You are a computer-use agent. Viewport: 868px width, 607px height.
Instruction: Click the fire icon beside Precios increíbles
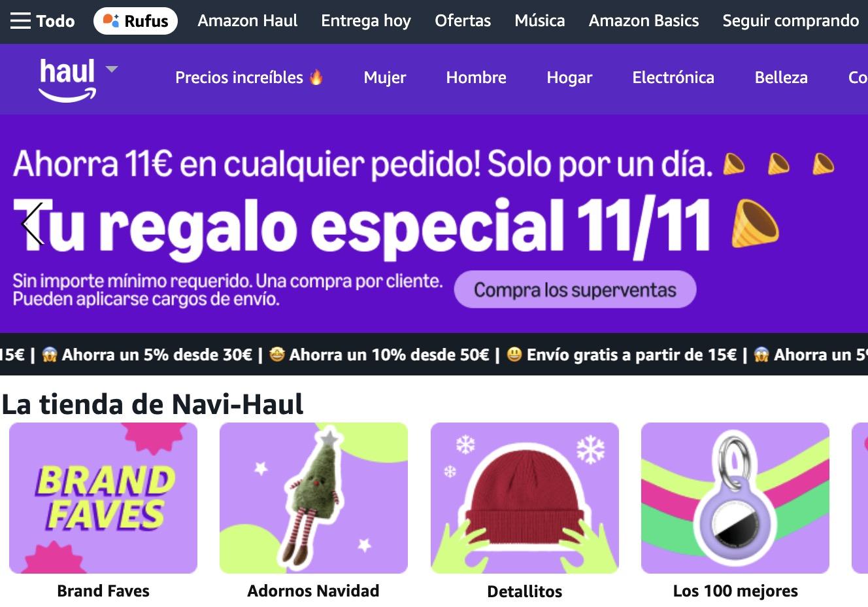click(x=316, y=77)
